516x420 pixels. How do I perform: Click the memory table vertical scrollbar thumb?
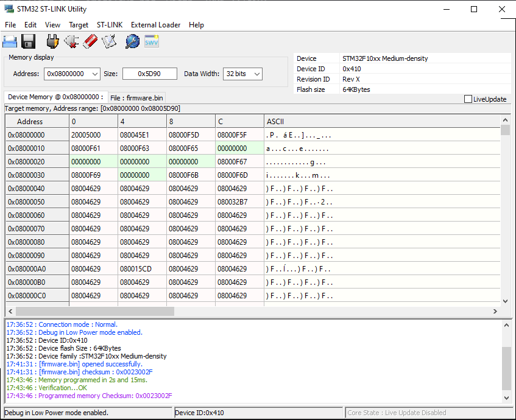tap(505, 130)
